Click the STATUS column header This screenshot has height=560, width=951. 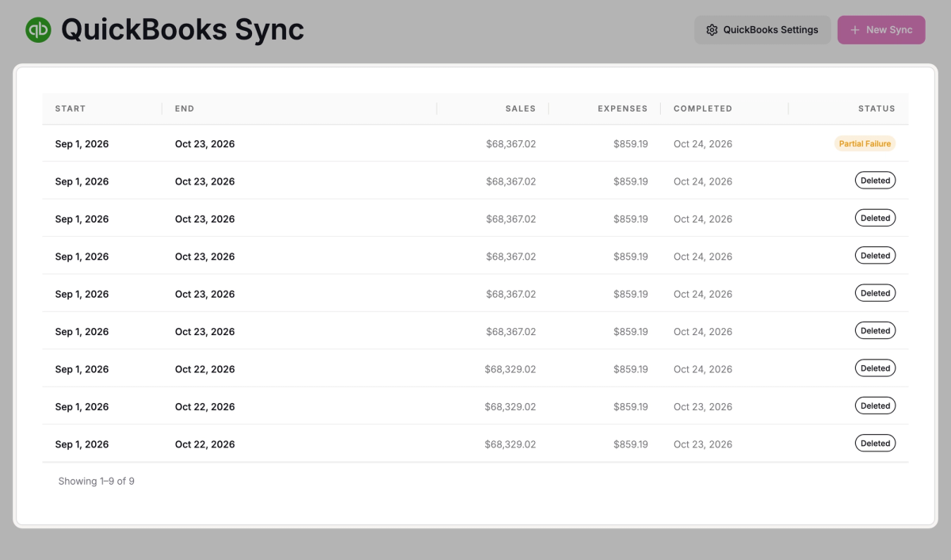[877, 109]
